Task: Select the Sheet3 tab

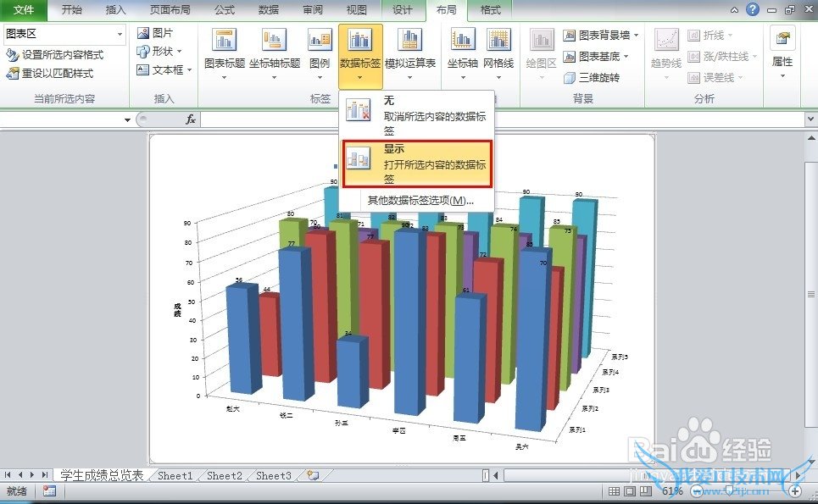Action: pos(273,475)
